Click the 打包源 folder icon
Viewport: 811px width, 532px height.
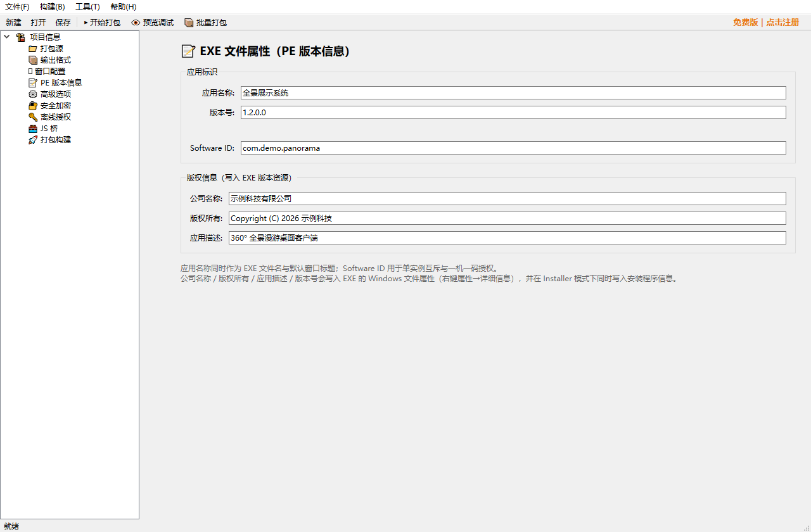click(x=33, y=48)
